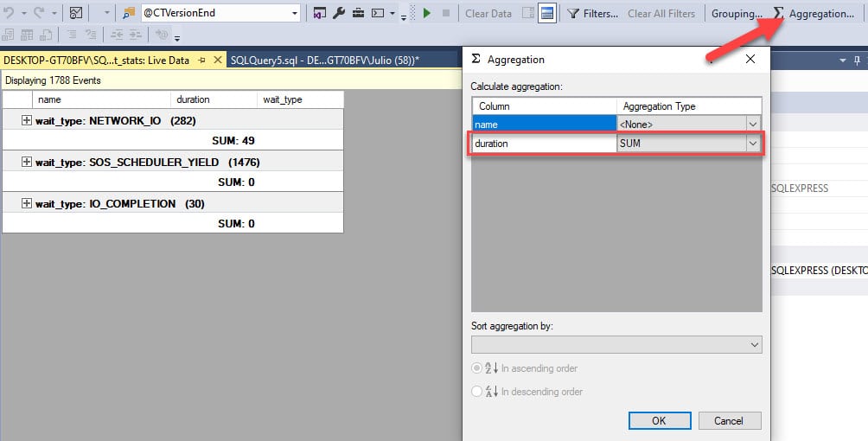Click the SUM: 49 aggregate row

pyautogui.click(x=173, y=141)
